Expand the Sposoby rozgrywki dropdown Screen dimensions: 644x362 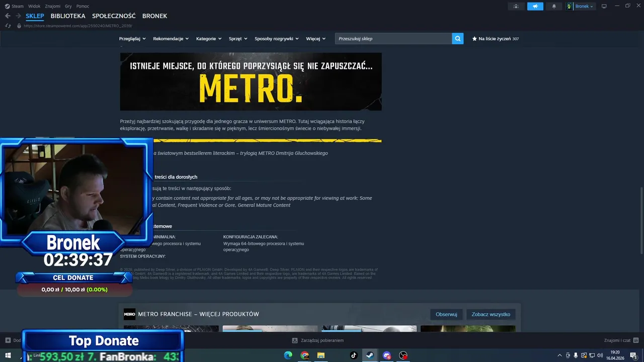[277, 39]
